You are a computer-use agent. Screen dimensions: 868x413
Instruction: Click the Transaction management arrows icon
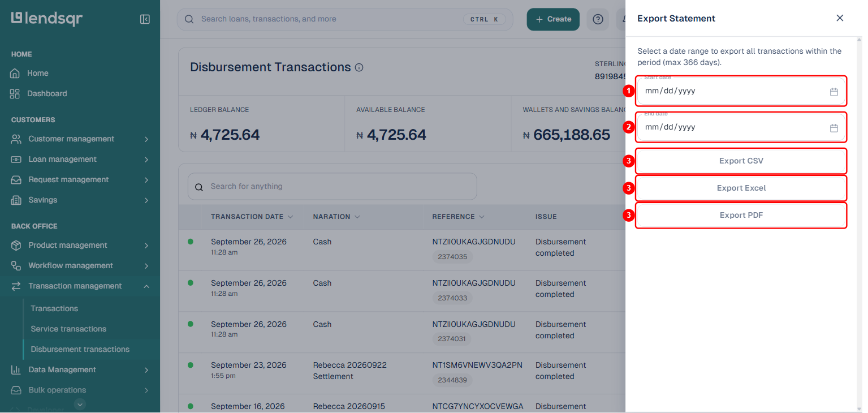click(x=16, y=286)
